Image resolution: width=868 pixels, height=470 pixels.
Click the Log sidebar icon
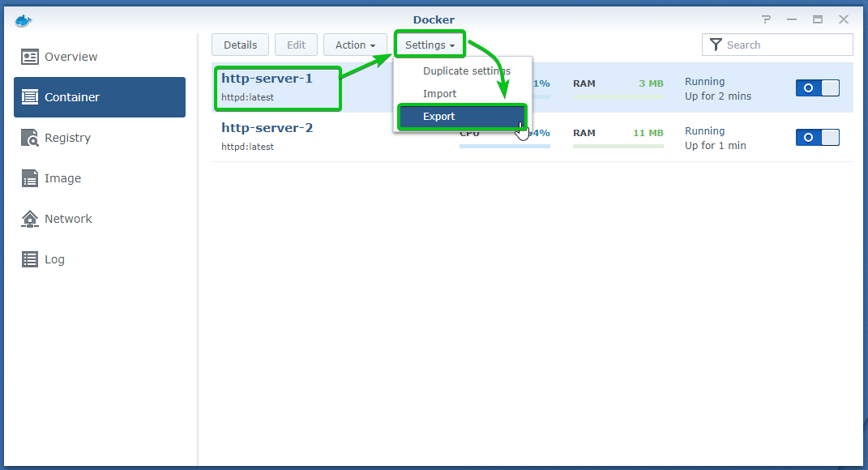point(30,259)
